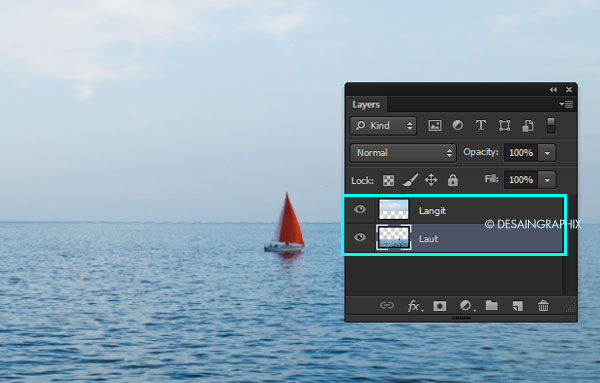Select the Langit layer thumbnail
Viewport: 600px width, 383px height.
point(393,210)
